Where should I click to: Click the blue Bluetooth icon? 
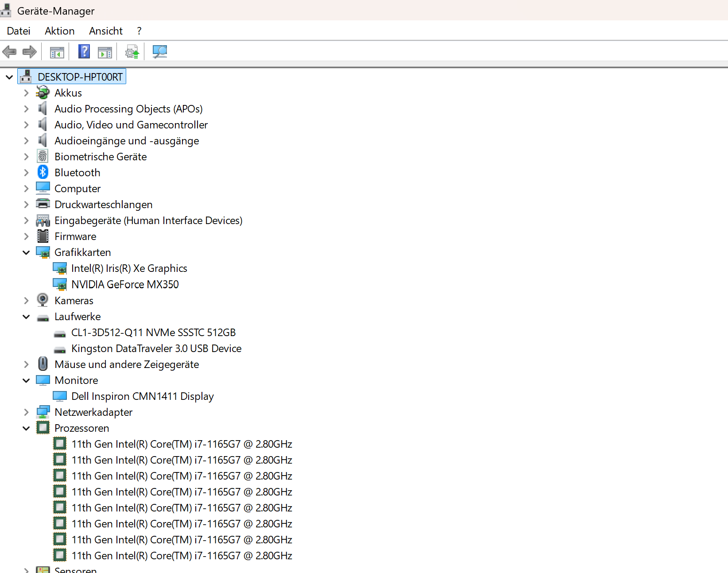coord(43,172)
